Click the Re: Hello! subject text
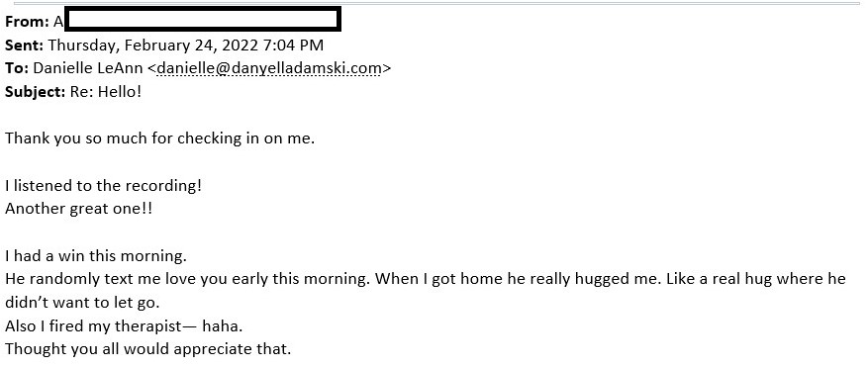 click(x=106, y=92)
